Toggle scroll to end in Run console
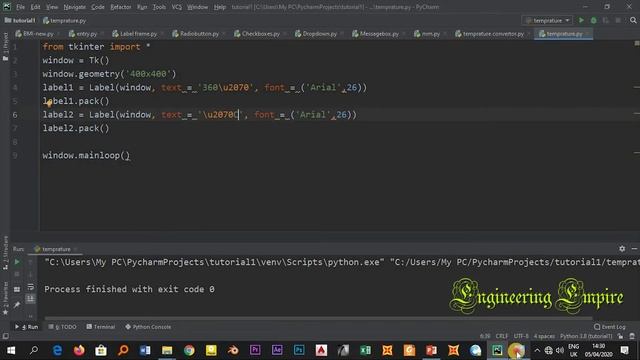640x360 pixels. 31,299
